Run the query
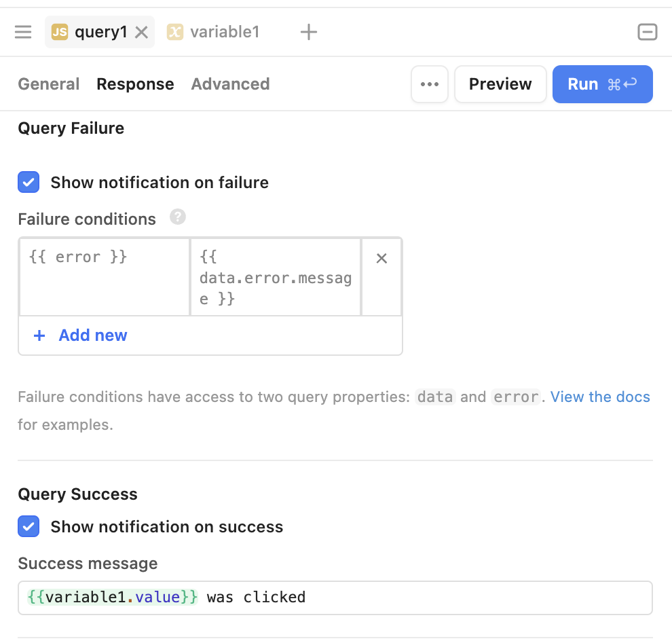Image resolution: width=672 pixels, height=641 pixels. pos(602,84)
